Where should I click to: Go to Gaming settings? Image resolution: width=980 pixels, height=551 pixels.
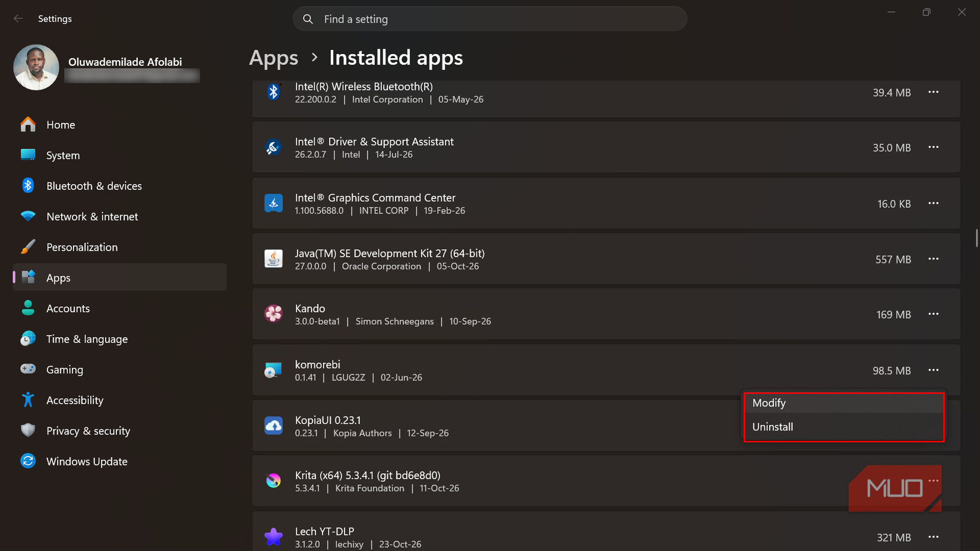coord(119,369)
